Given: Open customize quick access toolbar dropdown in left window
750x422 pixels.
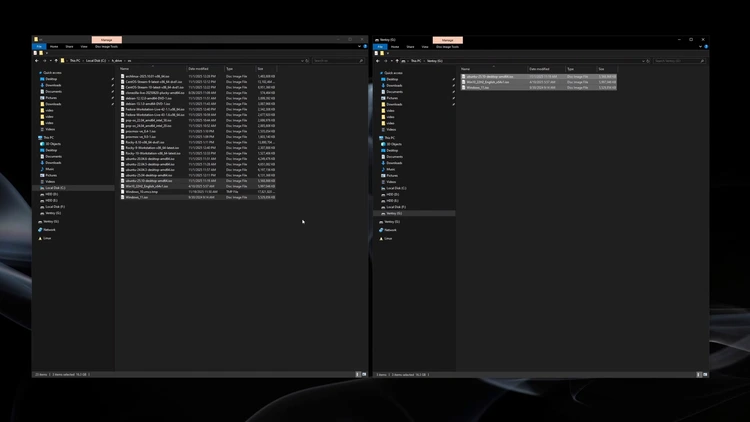Looking at the screenshot, I should 46,53.
